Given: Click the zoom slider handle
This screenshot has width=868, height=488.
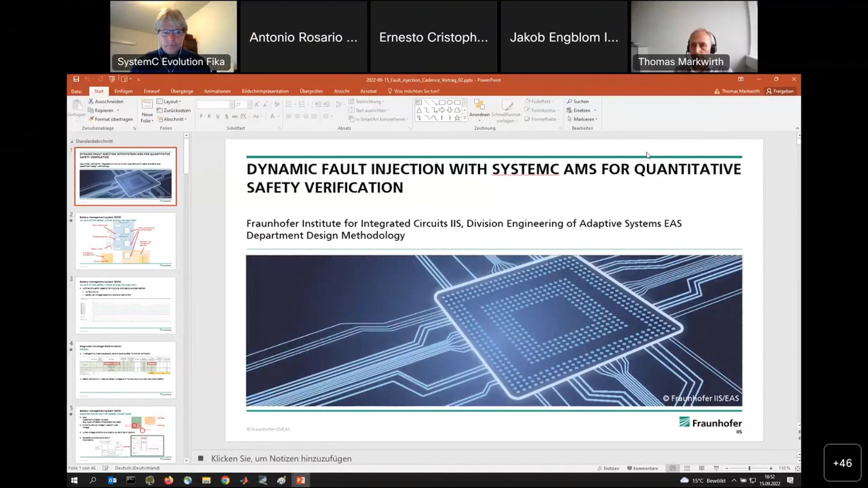Looking at the screenshot, I should click(x=749, y=468).
